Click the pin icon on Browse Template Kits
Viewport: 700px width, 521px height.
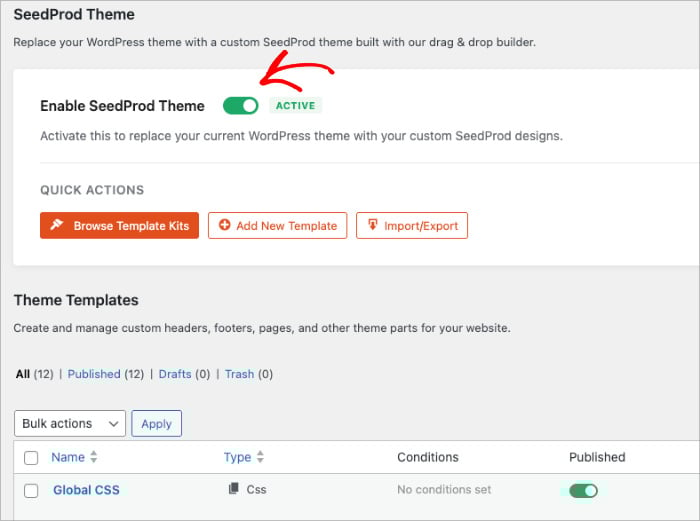(x=58, y=226)
